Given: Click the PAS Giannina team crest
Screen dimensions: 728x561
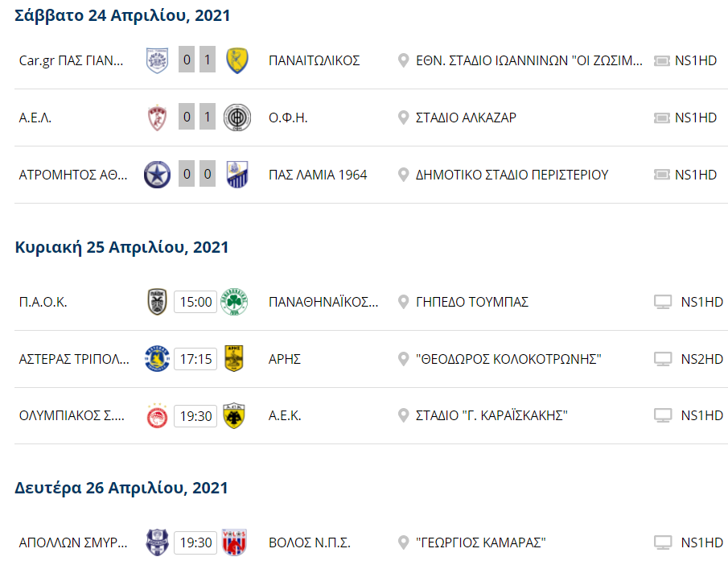Looking at the screenshot, I should (x=156, y=60).
